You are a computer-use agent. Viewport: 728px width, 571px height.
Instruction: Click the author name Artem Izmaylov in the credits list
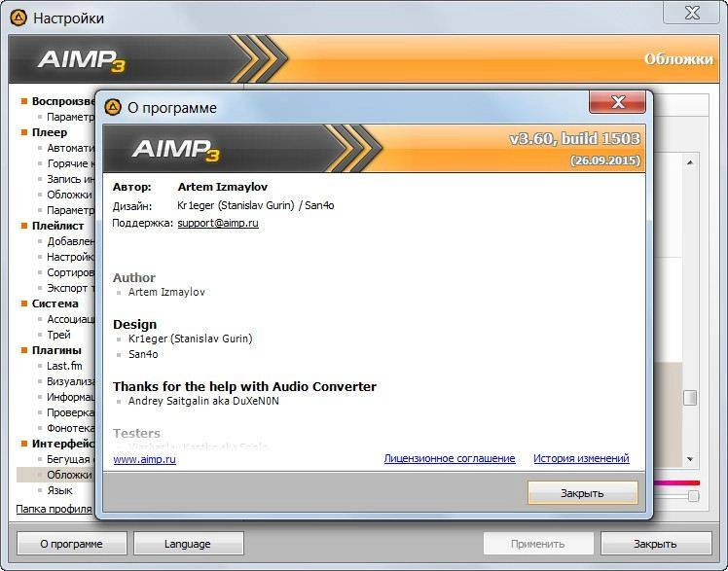[166, 292]
